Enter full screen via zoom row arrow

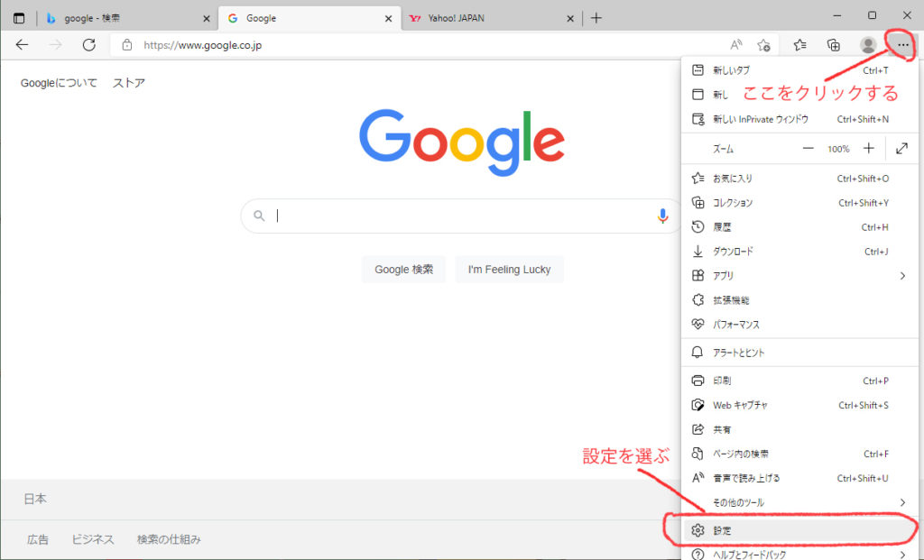tap(901, 149)
